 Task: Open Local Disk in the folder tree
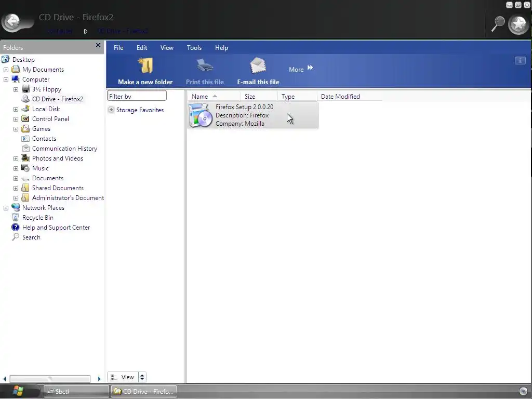(x=46, y=109)
